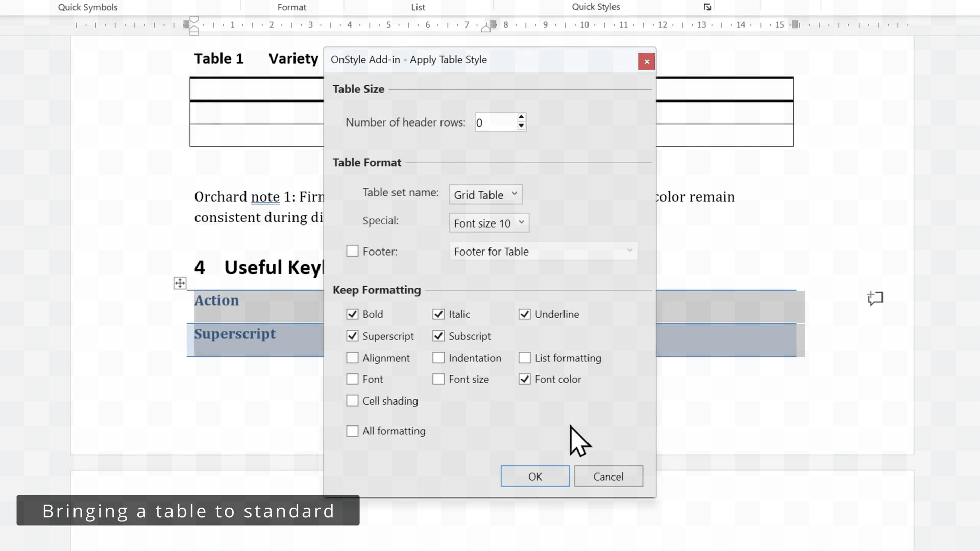Click the right indent marker on ruler
Screen dimensions: 980x551
coord(486,29)
